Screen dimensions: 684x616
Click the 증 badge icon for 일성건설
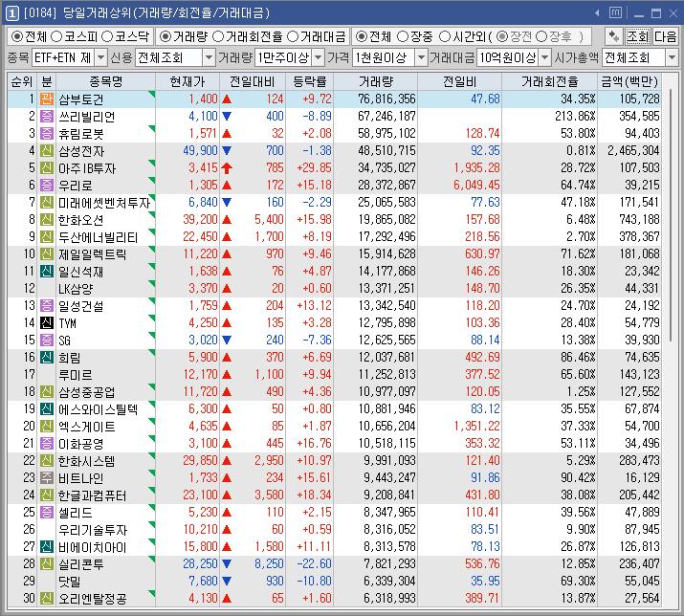pos(47,306)
